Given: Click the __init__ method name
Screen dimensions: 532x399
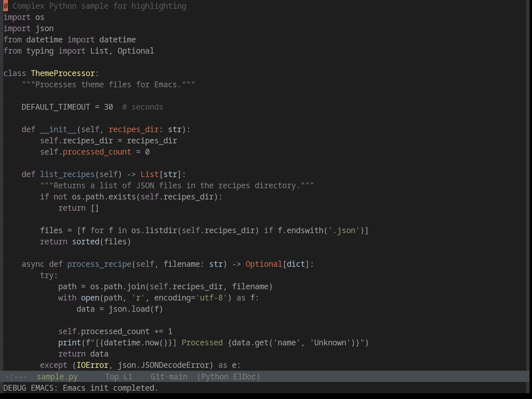Looking at the screenshot, I should point(58,129).
